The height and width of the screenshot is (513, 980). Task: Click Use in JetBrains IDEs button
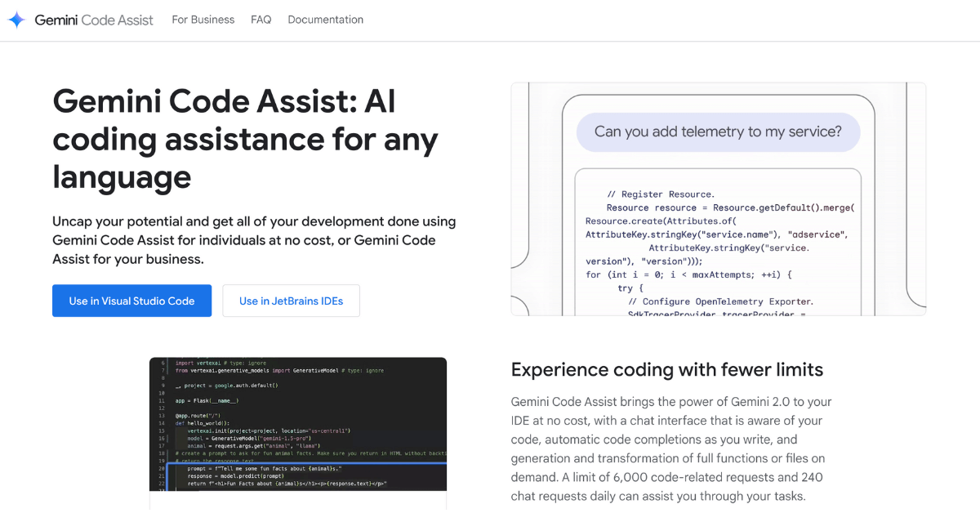tap(291, 301)
